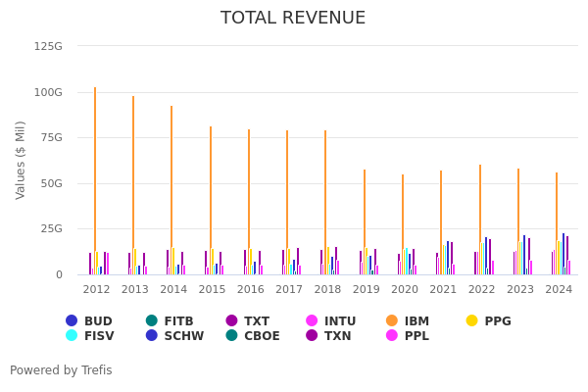Click the SCHW legend marker circle

[152, 336]
